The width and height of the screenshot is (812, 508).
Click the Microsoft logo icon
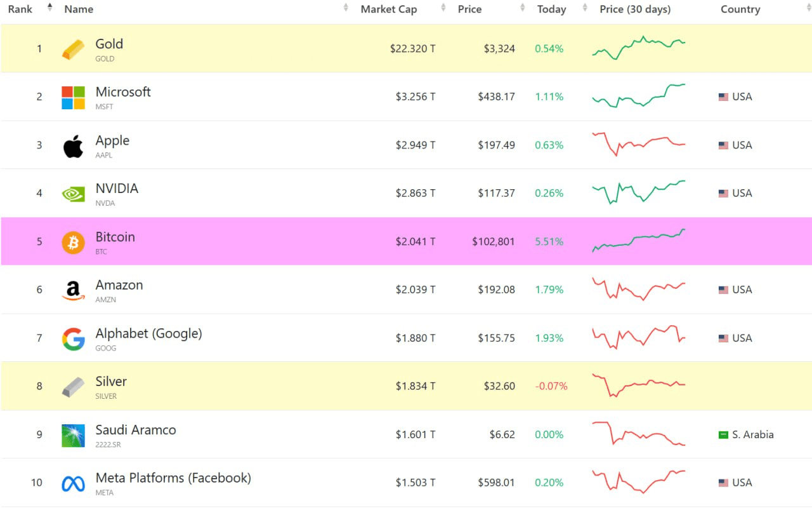[x=73, y=98]
